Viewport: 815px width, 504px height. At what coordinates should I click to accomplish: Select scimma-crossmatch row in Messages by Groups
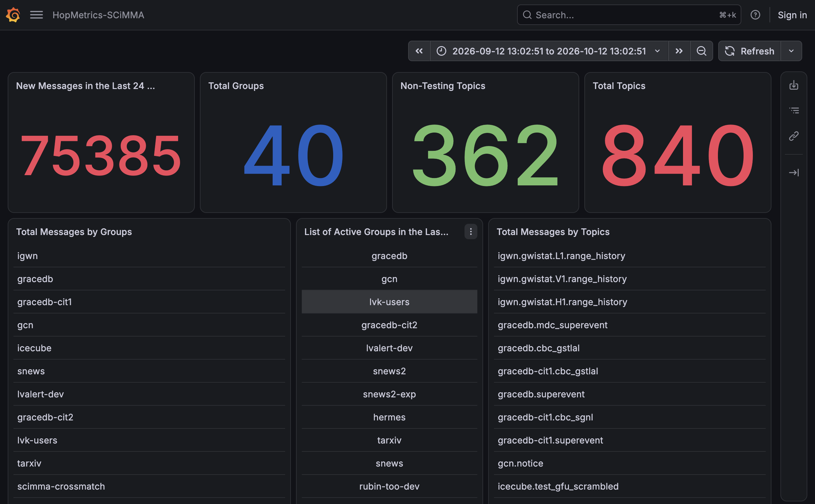[x=149, y=486]
